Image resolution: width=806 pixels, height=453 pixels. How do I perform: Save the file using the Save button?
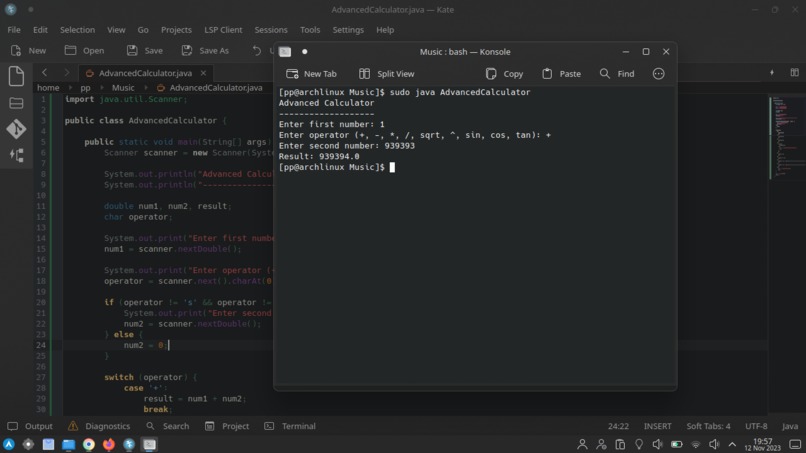pyautogui.click(x=144, y=50)
